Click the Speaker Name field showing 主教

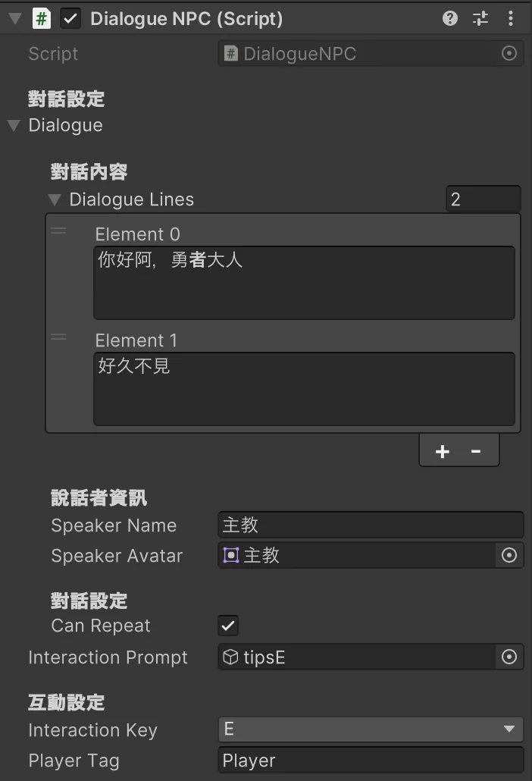370,525
